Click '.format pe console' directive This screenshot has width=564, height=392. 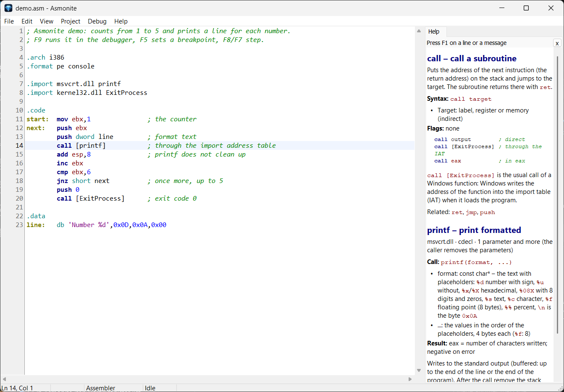pyautogui.click(x=60, y=66)
